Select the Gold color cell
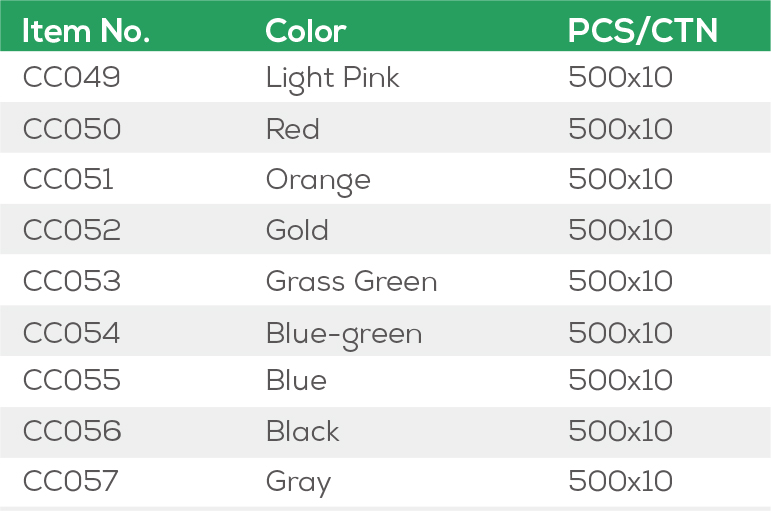 point(297,230)
